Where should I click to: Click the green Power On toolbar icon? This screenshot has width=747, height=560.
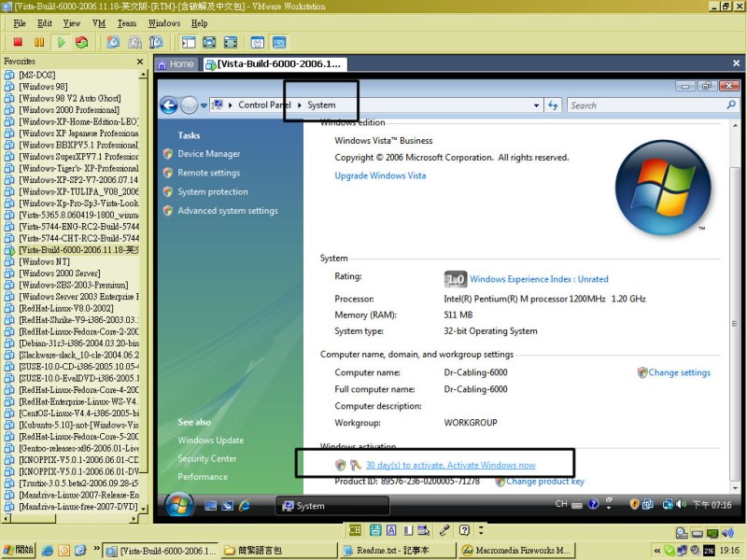[62, 42]
